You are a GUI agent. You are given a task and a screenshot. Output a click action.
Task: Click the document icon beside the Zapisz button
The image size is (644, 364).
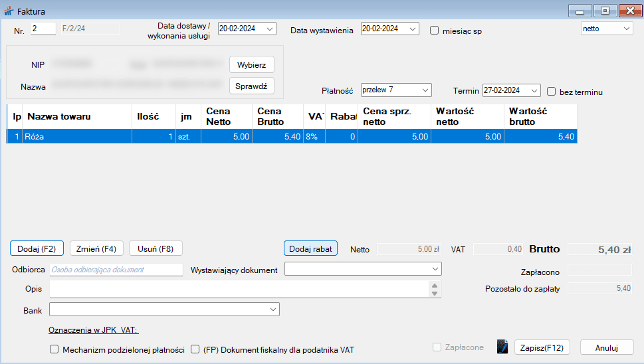point(502,347)
